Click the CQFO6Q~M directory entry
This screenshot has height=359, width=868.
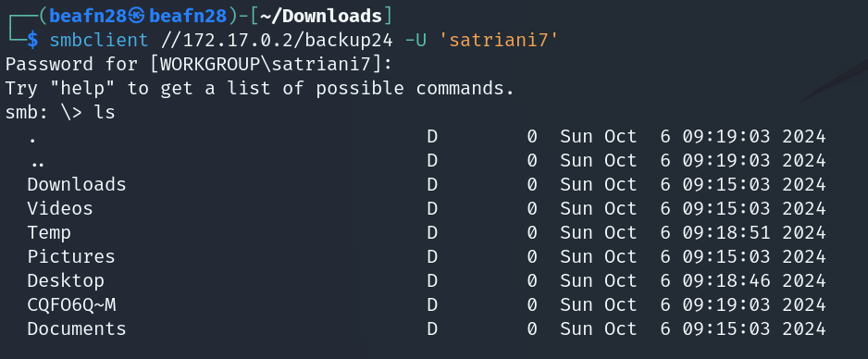71,304
